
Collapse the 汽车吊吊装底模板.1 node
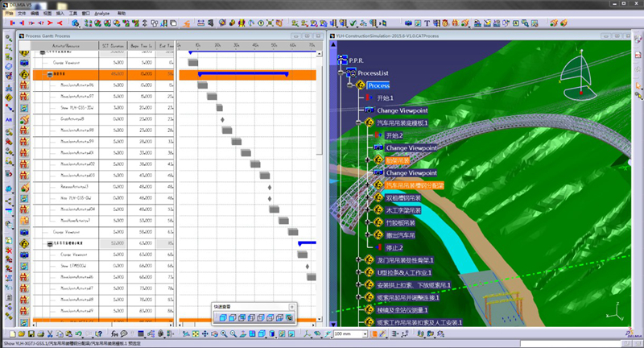358,123
